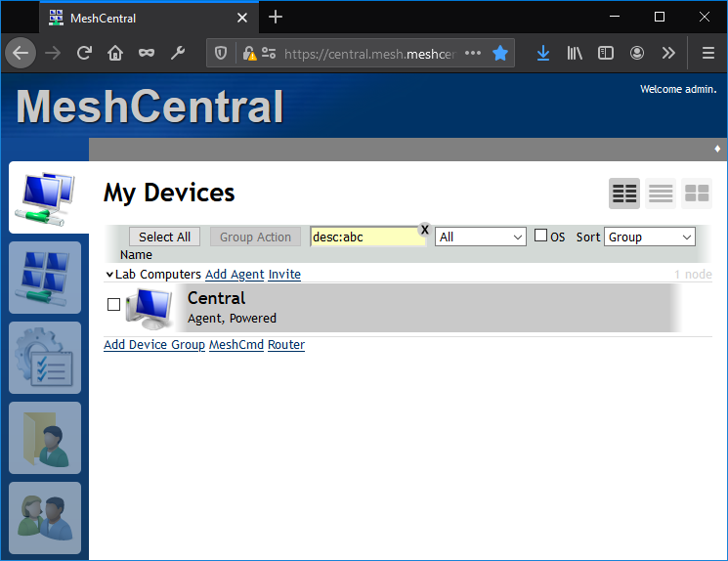Viewport: 728px width, 561px height.
Task: Open the My Account sidebar icon with gear and checklist
Action: [x=45, y=358]
